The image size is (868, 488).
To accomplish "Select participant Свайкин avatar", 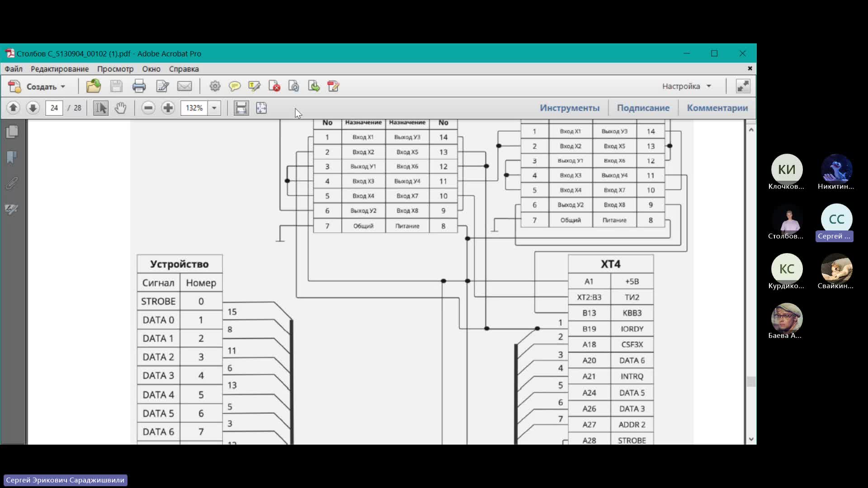I will coord(836,269).
